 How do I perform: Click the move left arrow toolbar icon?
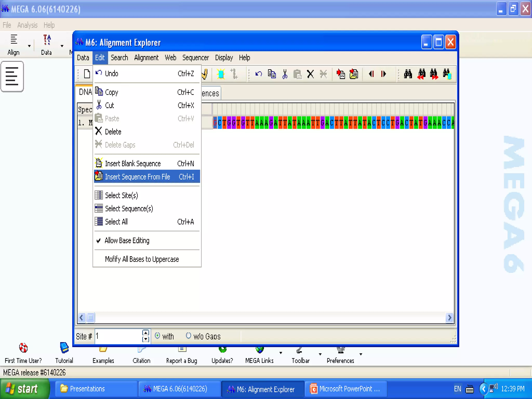(371, 74)
